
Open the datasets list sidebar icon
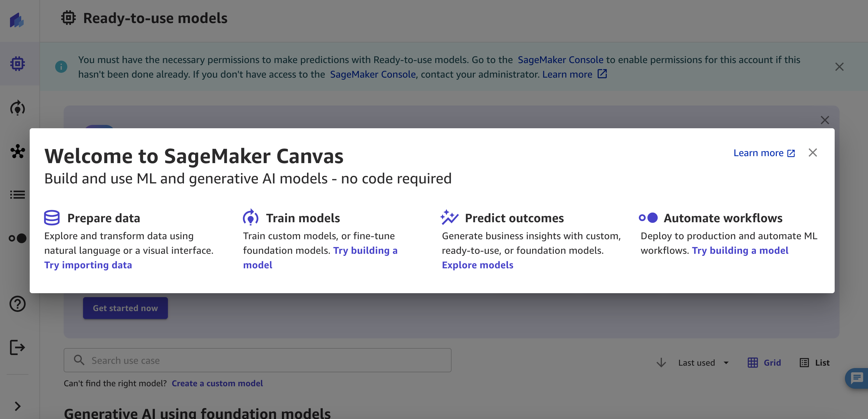pos(18,195)
